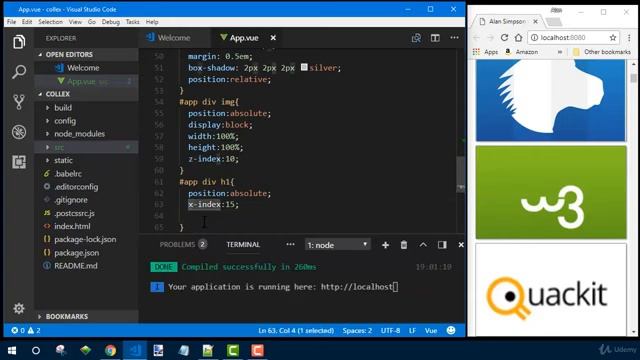Change language mode via Vue status entry
Screen dimensions: 640x360
coord(431,330)
